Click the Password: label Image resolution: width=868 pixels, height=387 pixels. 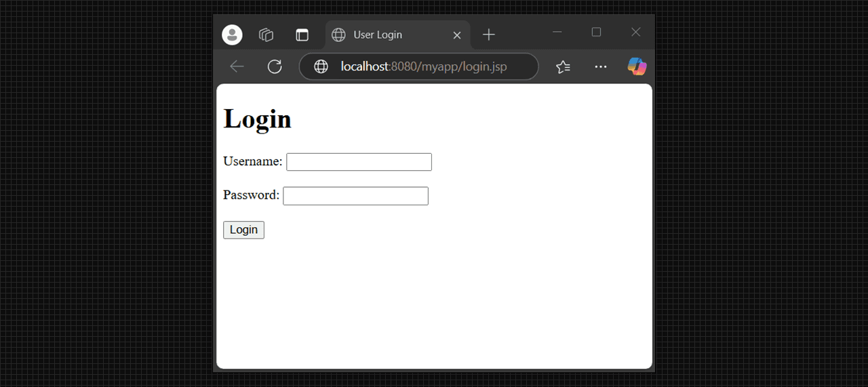click(251, 195)
